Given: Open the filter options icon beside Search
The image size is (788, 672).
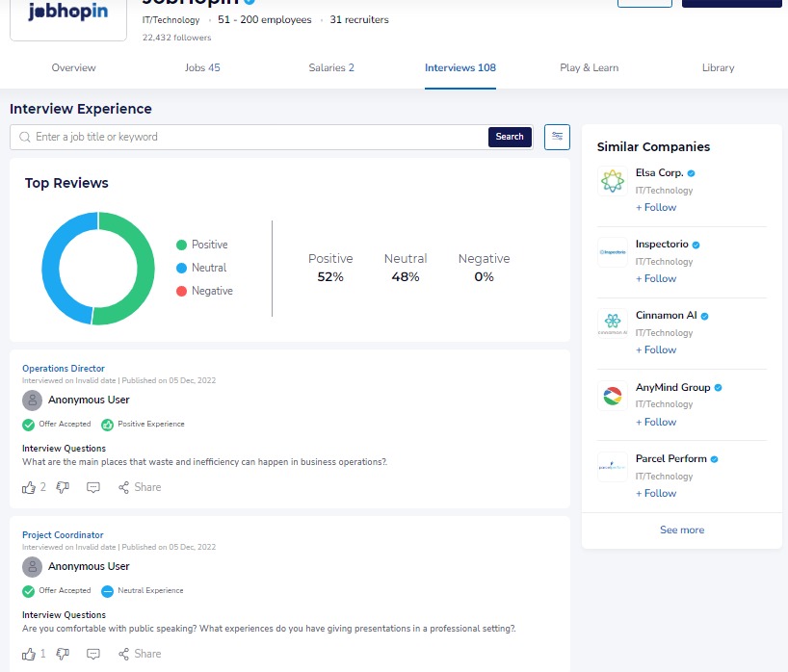Looking at the screenshot, I should pos(557,137).
